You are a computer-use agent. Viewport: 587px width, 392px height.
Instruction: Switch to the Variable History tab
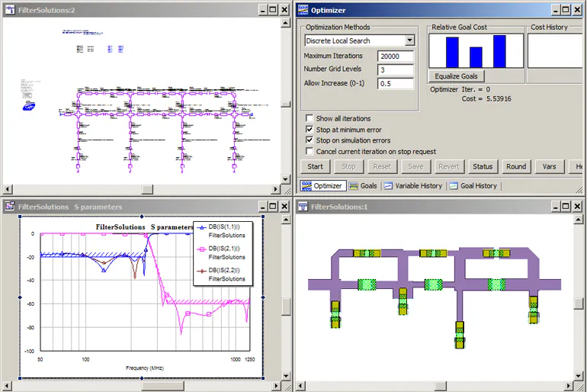(413, 185)
